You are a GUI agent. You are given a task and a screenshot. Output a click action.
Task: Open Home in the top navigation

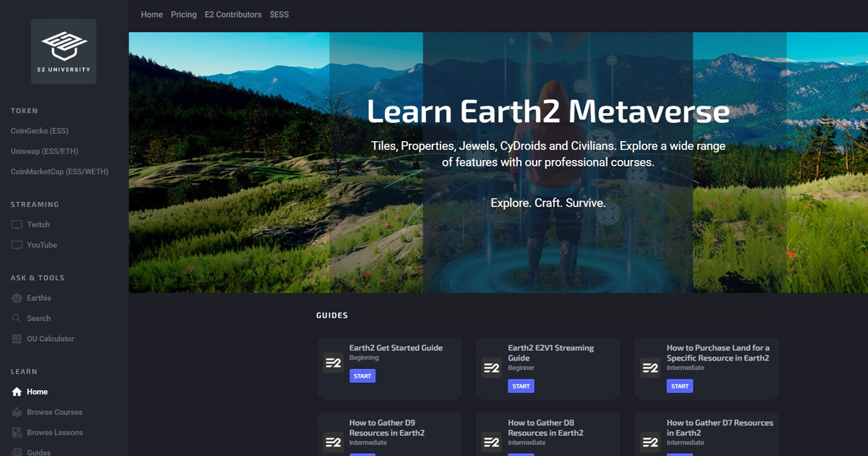point(152,14)
